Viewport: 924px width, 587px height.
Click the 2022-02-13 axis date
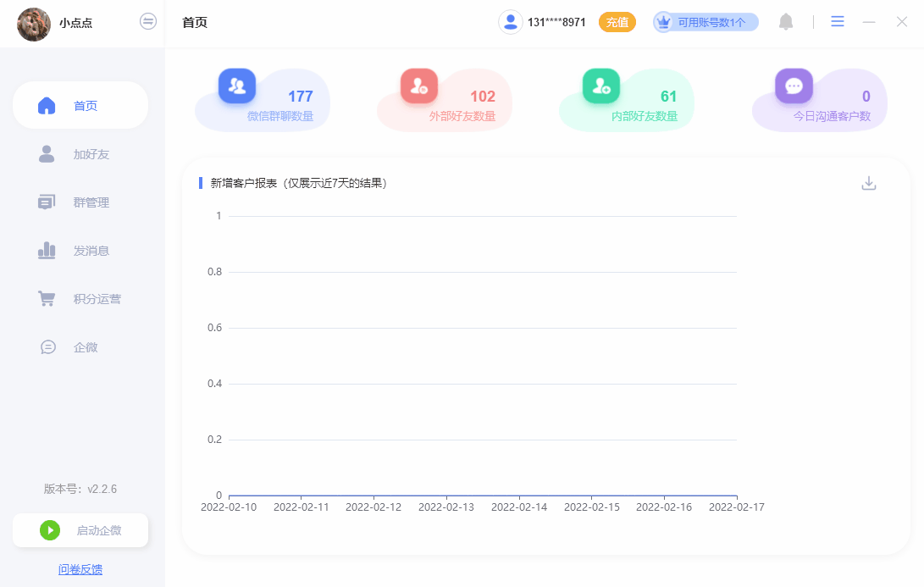446,507
